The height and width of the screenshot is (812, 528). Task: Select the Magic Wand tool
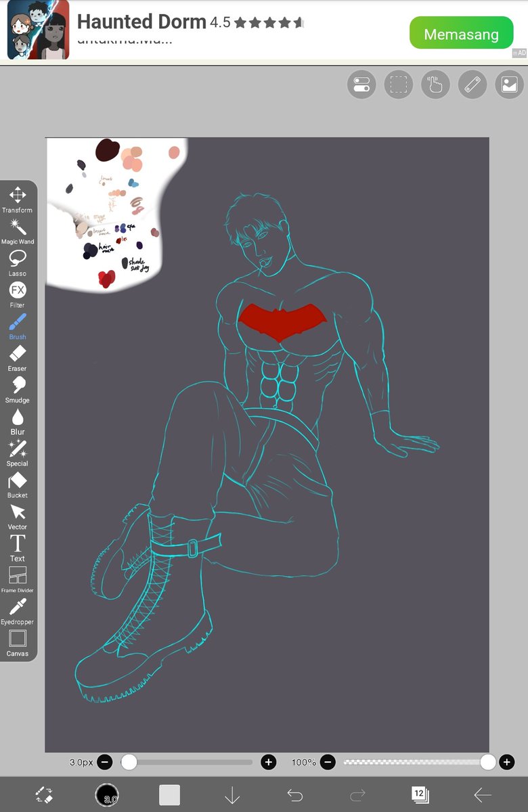18,231
